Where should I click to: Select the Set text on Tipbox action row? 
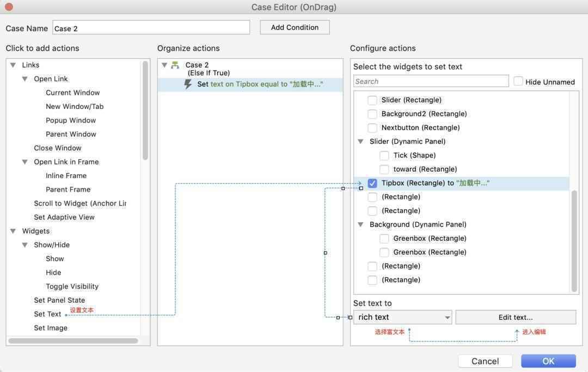[250, 84]
